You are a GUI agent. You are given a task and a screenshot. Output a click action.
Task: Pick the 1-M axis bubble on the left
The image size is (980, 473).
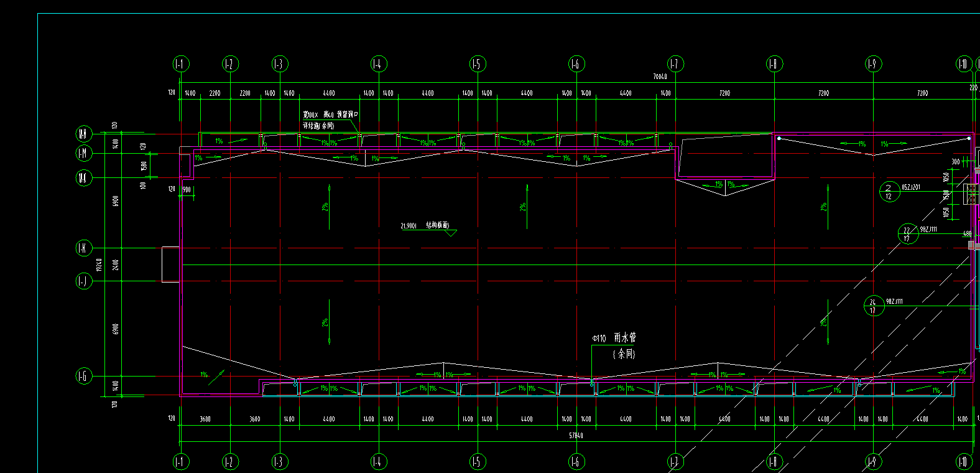click(x=84, y=153)
